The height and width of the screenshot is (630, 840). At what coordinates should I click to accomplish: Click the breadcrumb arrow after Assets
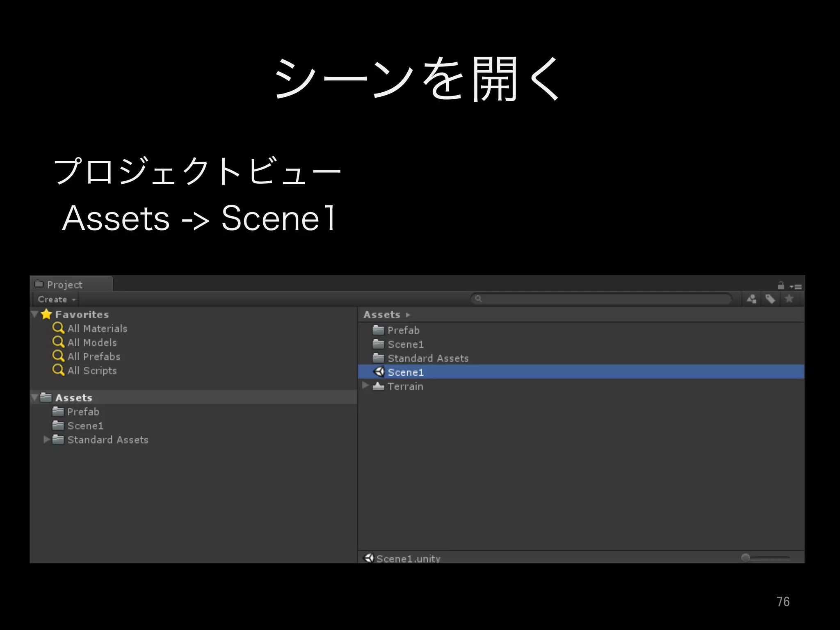tap(408, 315)
